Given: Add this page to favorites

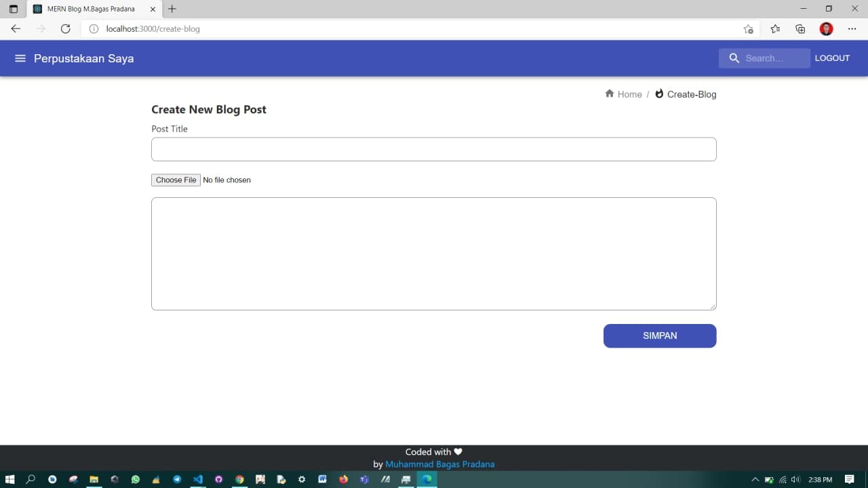Looking at the screenshot, I should (748, 28).
